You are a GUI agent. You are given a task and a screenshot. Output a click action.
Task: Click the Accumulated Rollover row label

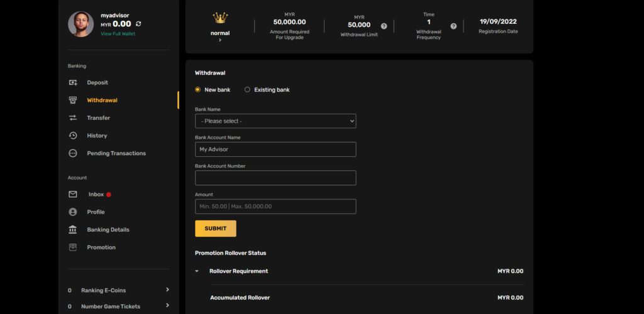[240, 298]
